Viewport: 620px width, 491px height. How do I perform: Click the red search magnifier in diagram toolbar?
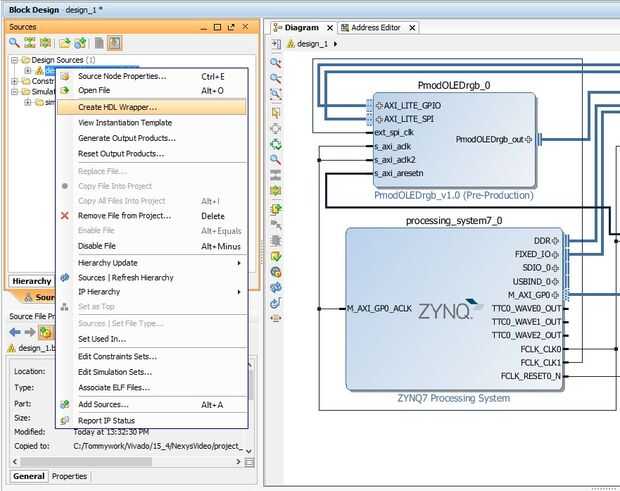pyautogui.click(x=276, y=160)
